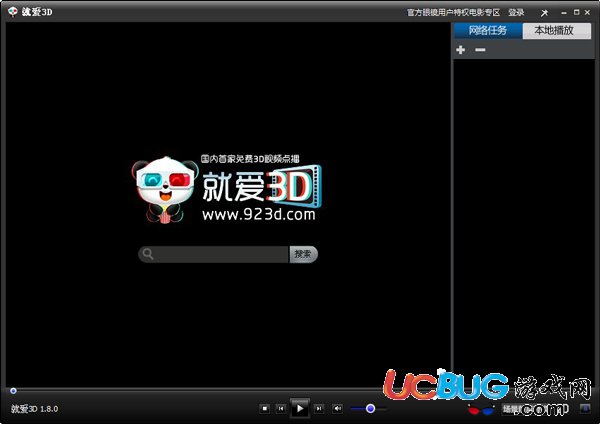Add a task with the plus icon
This screenshot has height=424, width=600.
(461, 50)
